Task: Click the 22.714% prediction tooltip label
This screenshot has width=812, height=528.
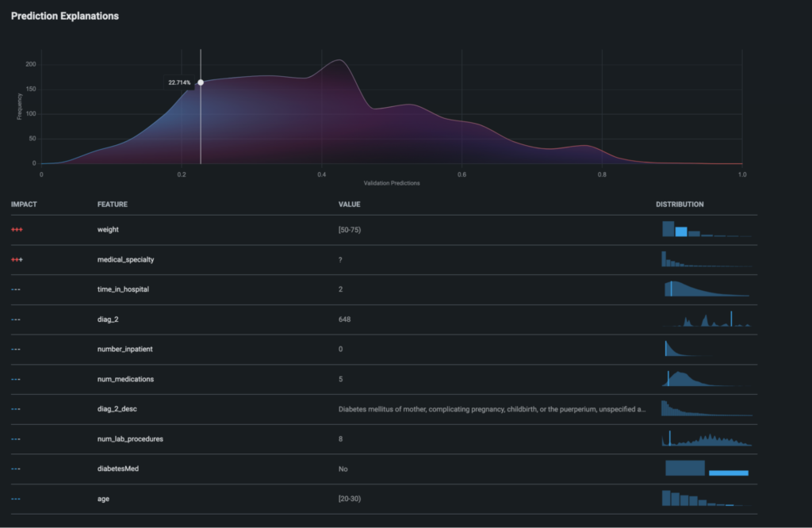Action: point(179,82)
